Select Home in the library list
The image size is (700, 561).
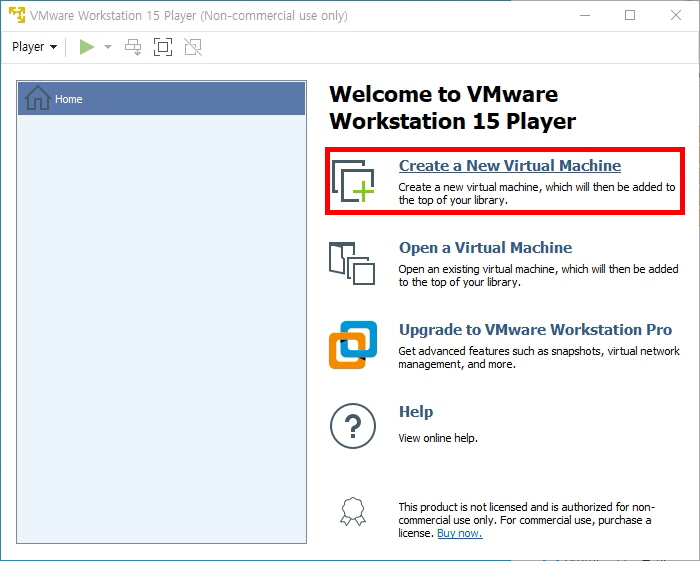(162, 98)
